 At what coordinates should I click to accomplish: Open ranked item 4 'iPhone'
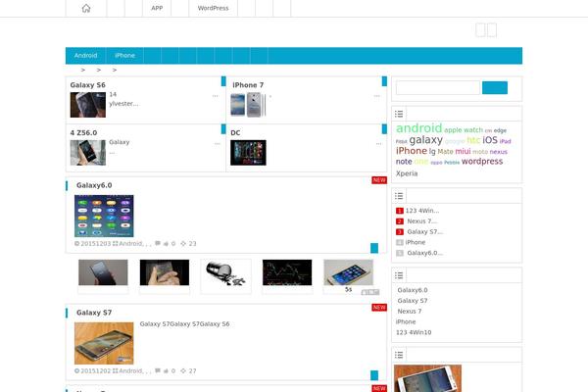416,242
